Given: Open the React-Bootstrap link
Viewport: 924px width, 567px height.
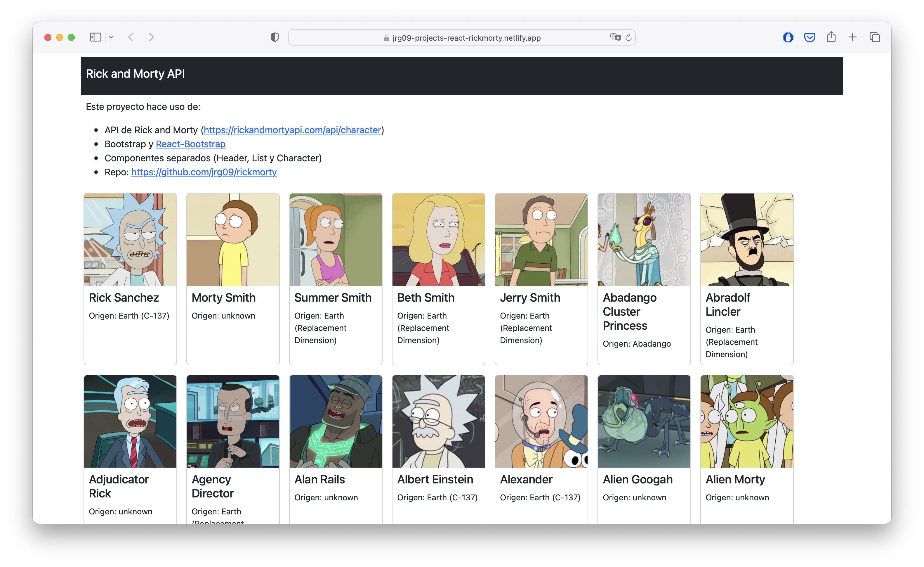Looking at the screenshot, I should [190, 144].
